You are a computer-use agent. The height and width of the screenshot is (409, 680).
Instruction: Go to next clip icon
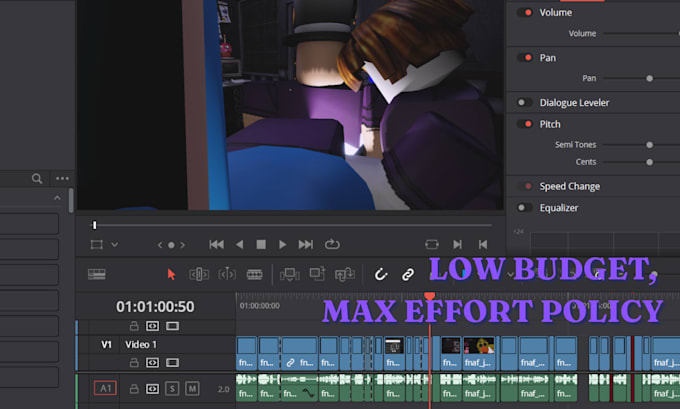tap(458, 245)
